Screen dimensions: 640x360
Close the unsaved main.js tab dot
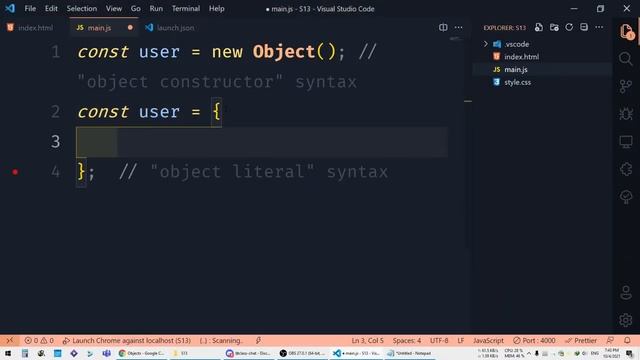click(130, 28)
